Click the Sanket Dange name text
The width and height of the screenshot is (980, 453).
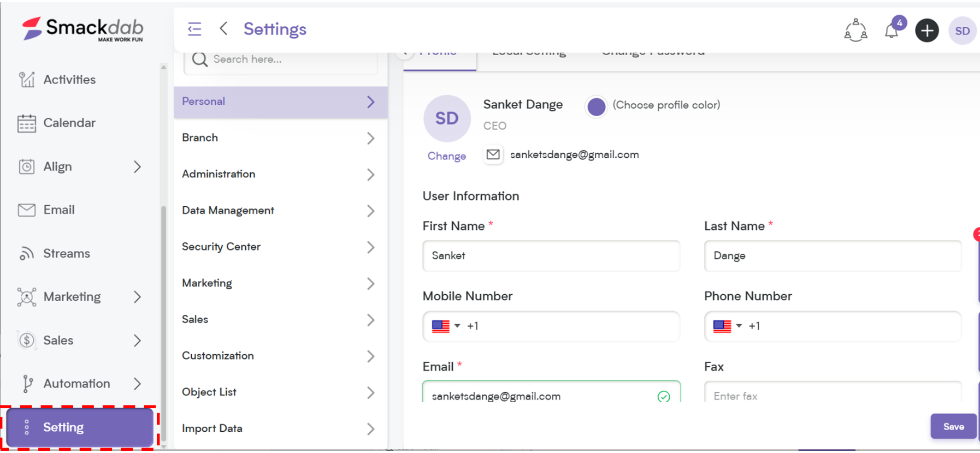(x=523, y=104)
